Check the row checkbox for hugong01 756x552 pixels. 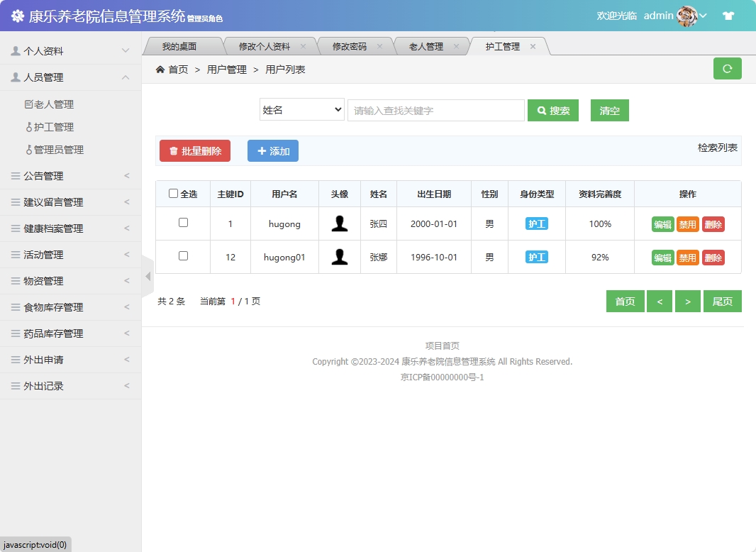click(182, 257)
